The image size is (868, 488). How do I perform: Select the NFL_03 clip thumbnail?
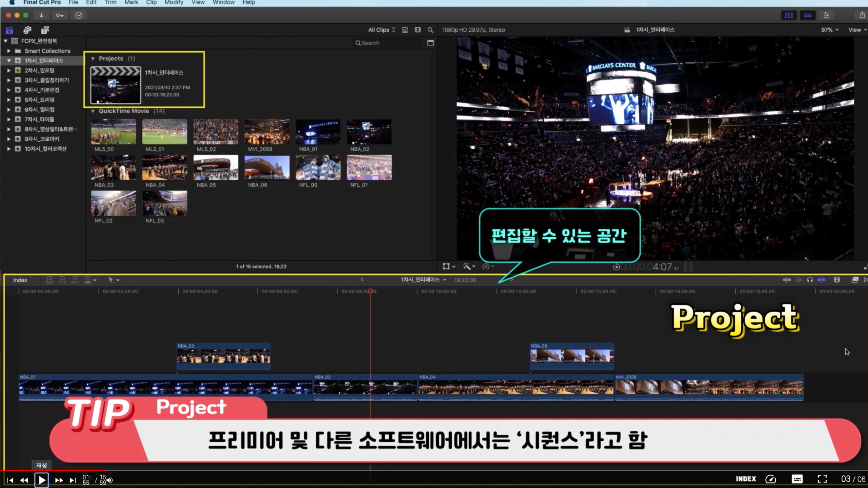coord(165,204)
